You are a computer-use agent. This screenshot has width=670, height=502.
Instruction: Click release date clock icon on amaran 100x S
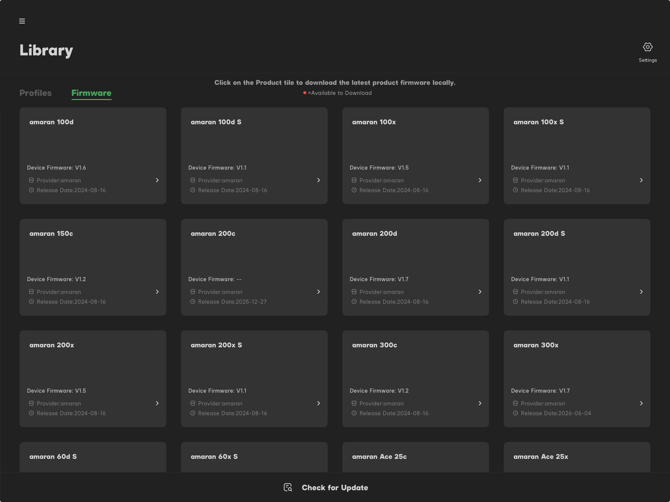[x=515, y=190]
